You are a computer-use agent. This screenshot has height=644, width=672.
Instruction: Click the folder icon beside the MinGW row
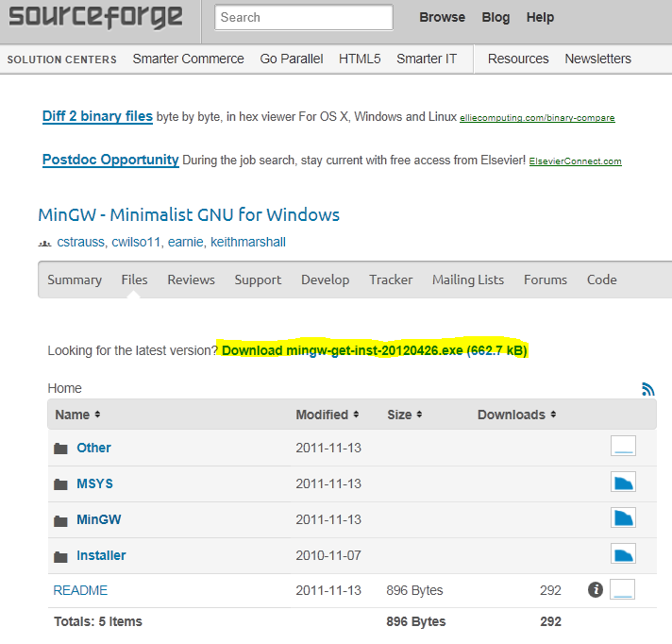[x=60, y=521]
